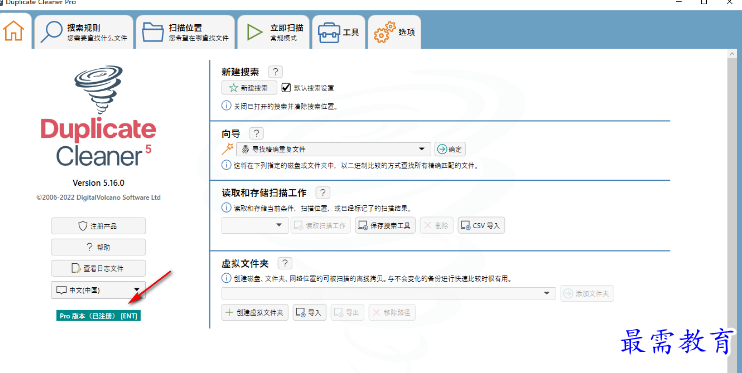Click the vertical scrollbar up arrow

click(x=731, y=54)
